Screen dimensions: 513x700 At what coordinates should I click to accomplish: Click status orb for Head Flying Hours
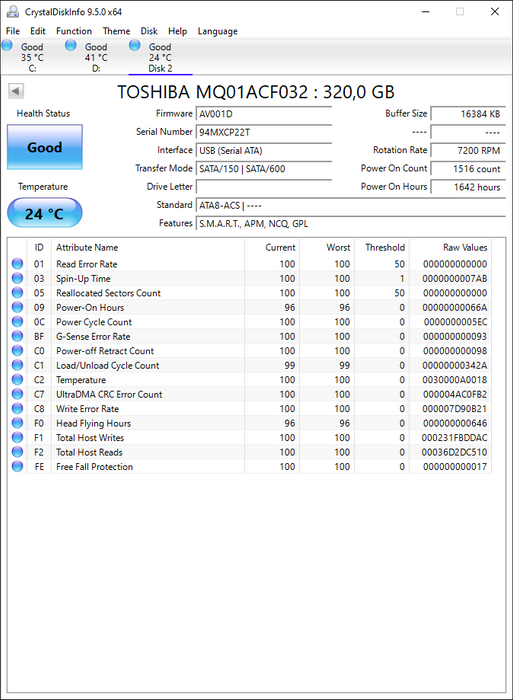pos(17,423)
